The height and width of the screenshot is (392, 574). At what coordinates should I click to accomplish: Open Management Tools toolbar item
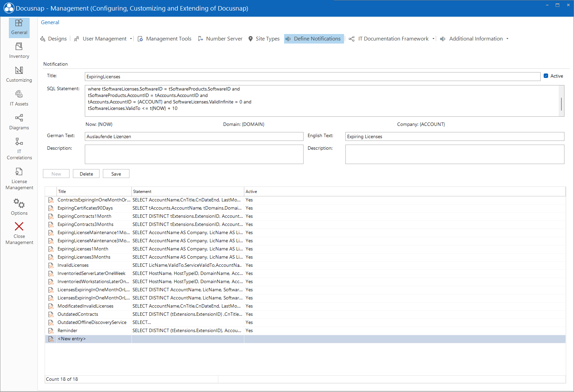165,39
